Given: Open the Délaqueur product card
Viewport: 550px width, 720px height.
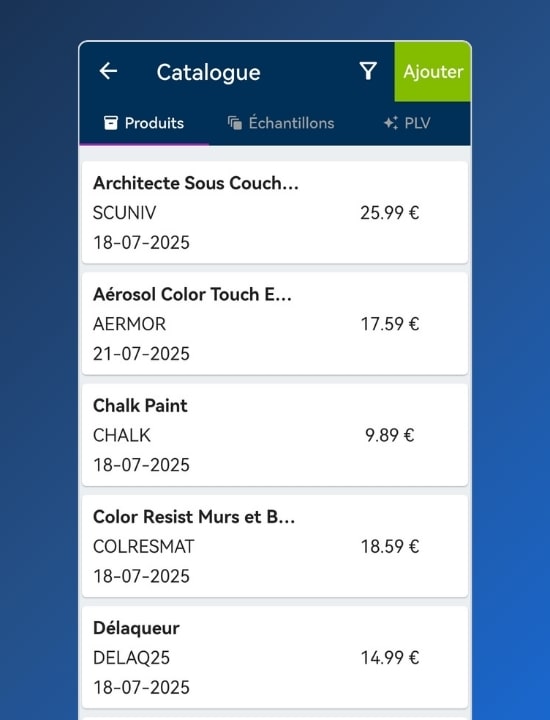Looking at the screenshot, I should tap(275, 657).
